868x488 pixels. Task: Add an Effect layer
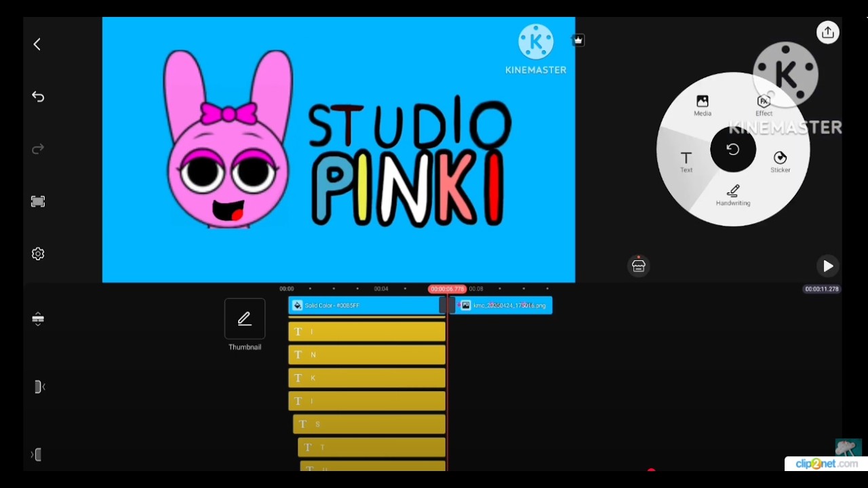pyautogui.click(x=764, y=106)
